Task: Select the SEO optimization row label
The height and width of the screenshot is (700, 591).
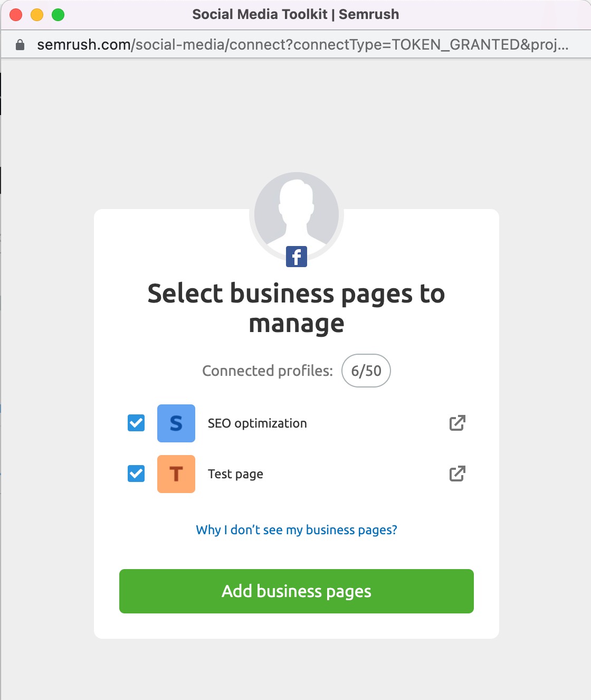Action: (258, 423)
